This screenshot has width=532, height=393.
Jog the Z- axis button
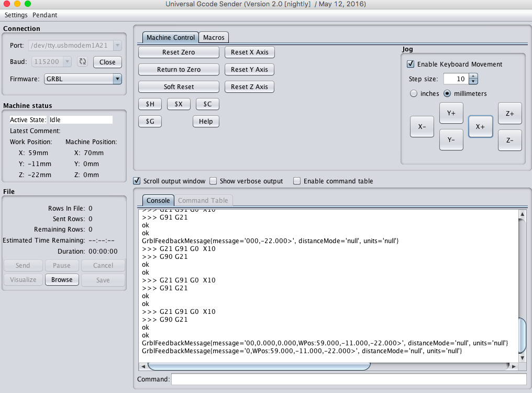coord(509,140)
